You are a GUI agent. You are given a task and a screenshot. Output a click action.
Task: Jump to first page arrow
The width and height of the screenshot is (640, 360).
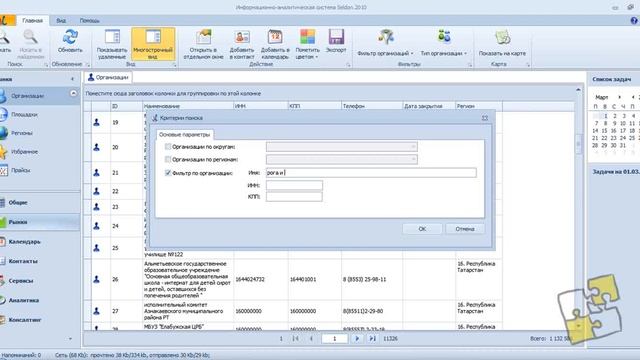pos(296,338)
